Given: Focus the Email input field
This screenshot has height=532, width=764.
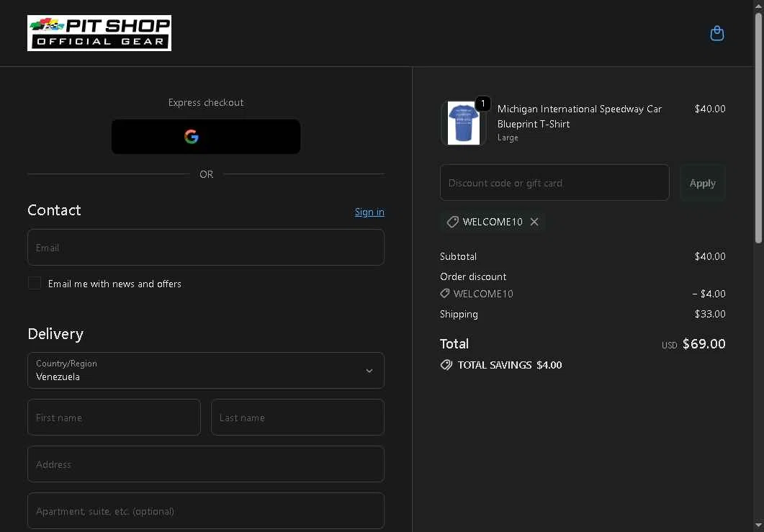Looking at the screenshot, I should pos(206,248).
